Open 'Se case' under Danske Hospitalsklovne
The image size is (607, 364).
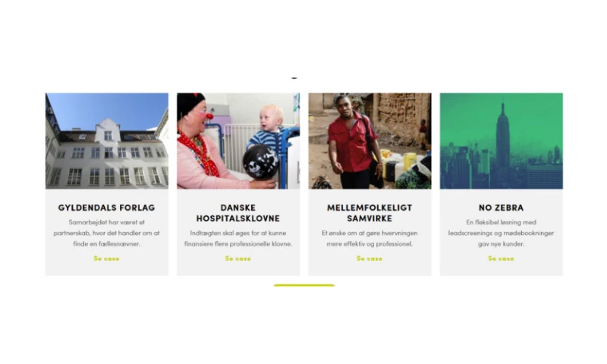pyautogui.click(x=238, y=259)
